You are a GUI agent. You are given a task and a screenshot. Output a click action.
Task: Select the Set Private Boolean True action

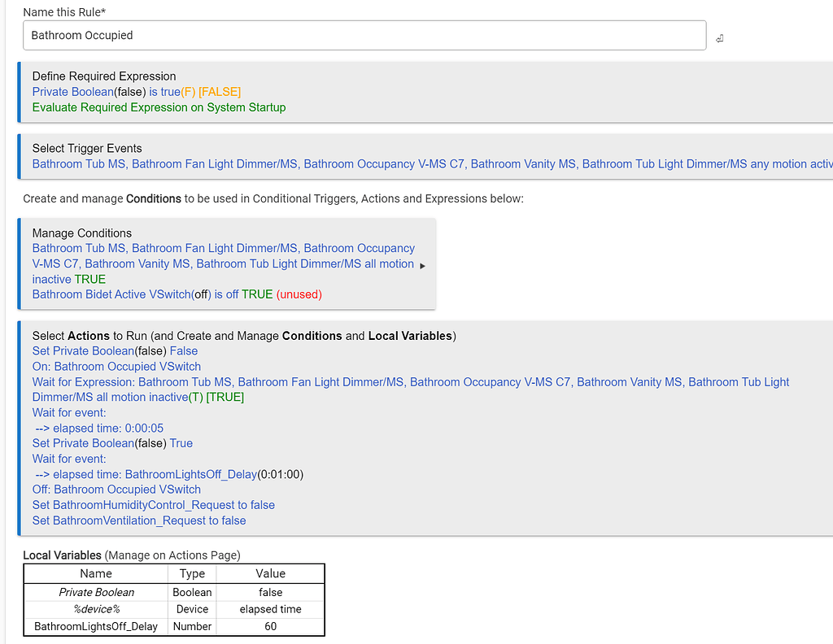tap(112, 444)
